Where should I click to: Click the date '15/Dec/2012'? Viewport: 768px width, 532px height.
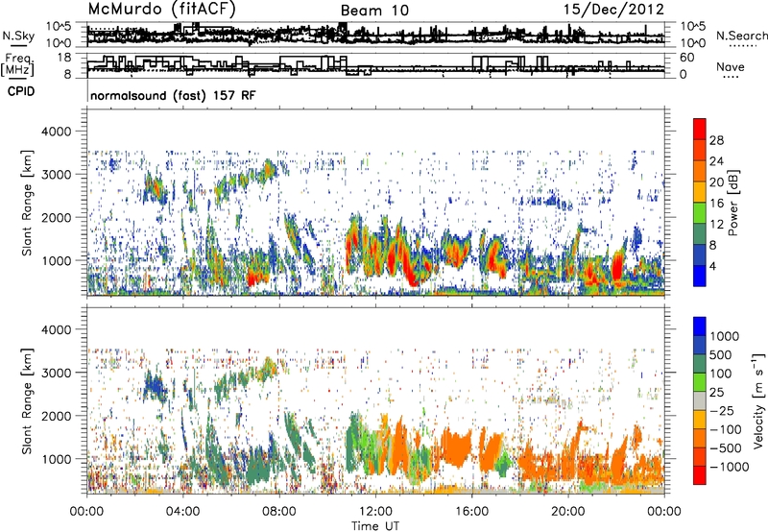click(x=613, y=10)
